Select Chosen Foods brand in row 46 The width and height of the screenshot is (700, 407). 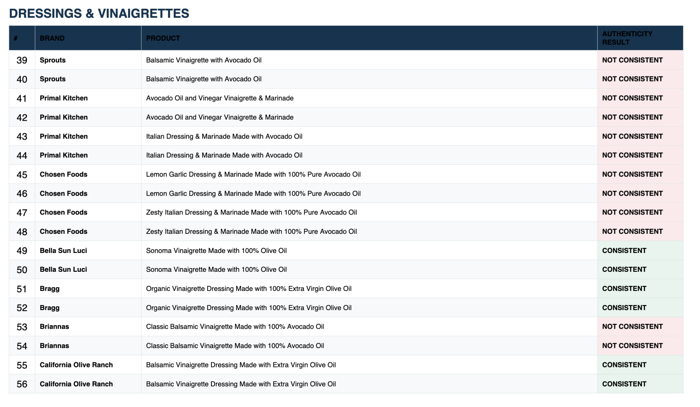click(x=63, y=194)
